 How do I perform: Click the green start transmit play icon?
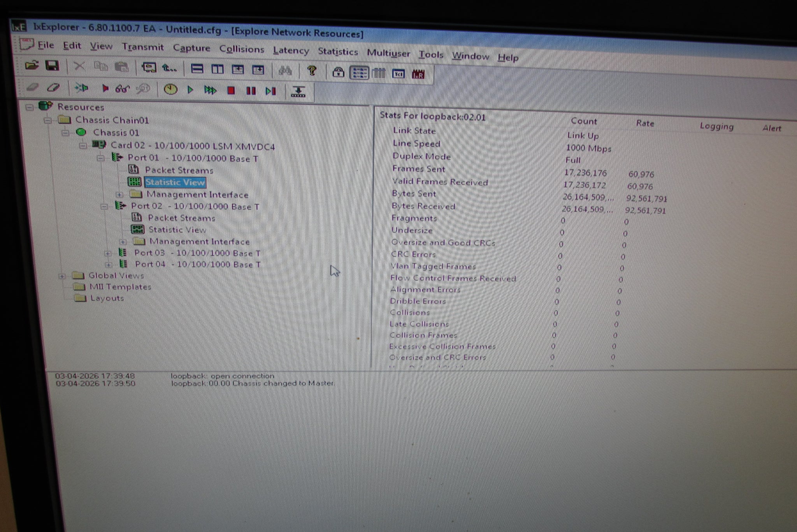[190, 90]
